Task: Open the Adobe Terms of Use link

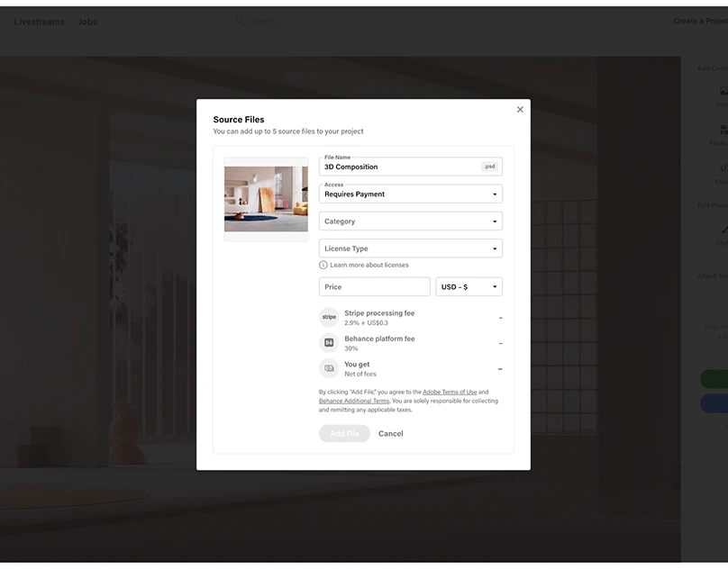Action: coord(450,393)
